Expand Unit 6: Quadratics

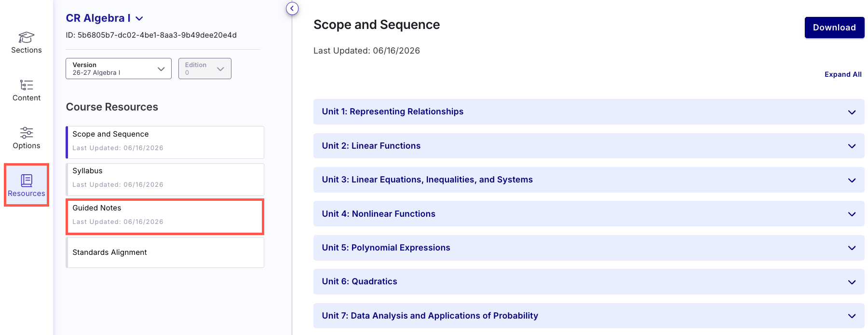tap(589, 281)
